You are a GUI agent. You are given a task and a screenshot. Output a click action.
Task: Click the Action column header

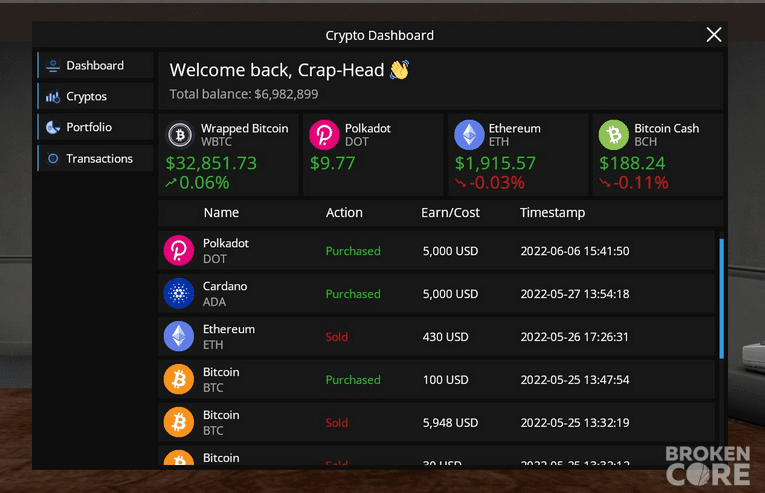pyautogui.click(x=344, y=213)
